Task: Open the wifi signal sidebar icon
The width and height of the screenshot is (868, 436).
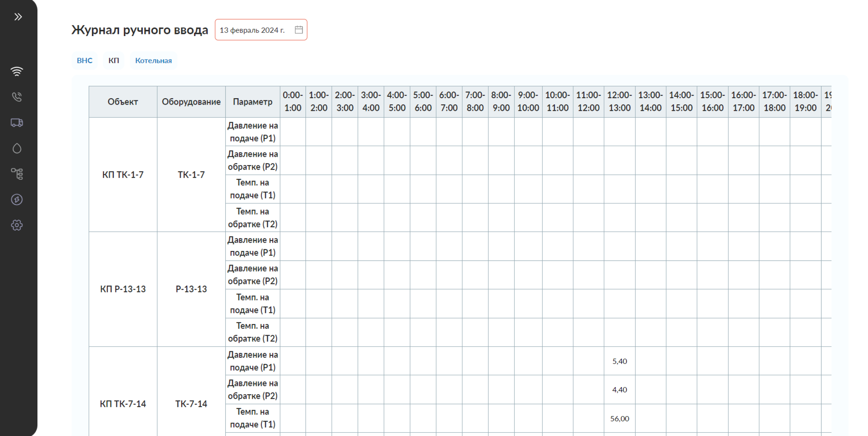Action: tap(17, 71)
